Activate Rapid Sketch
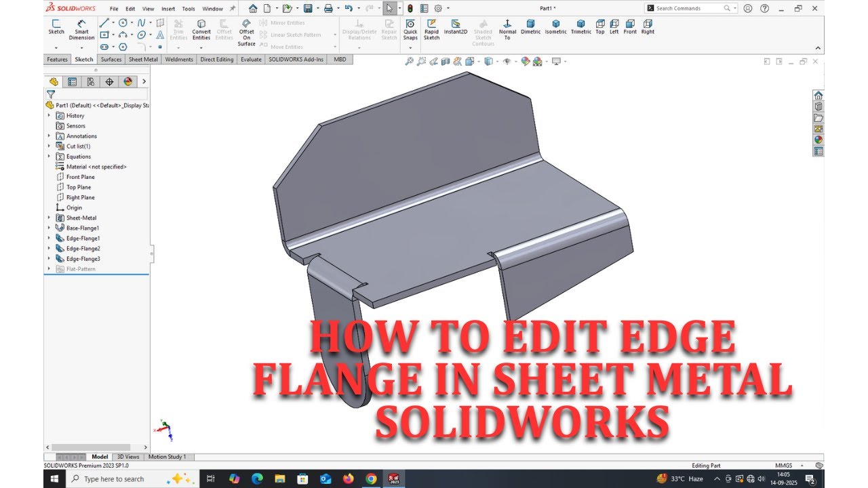The width and height of the screenshot is (868, 488). pyautogui.click(x=431, y=30)
